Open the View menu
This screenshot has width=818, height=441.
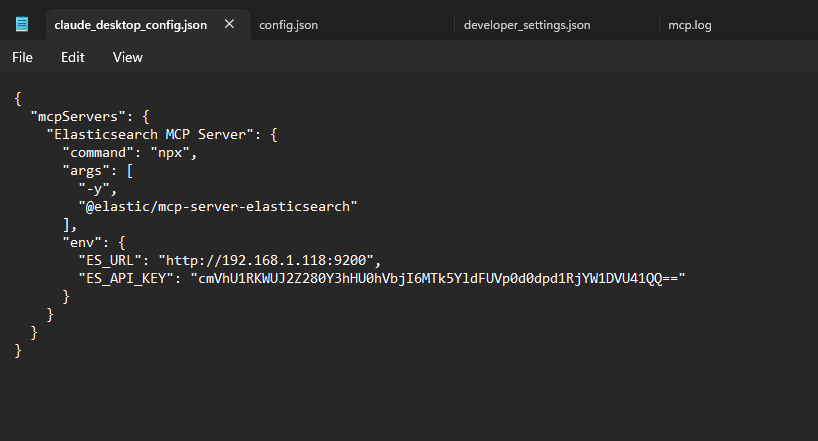pyautogui.click(x=128, y=58)
